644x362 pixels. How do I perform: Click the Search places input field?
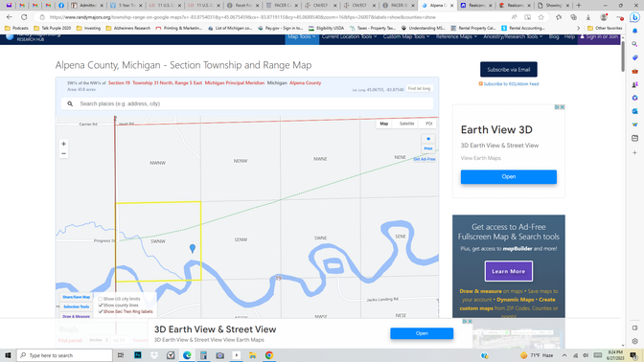click(x=247, y=103)
